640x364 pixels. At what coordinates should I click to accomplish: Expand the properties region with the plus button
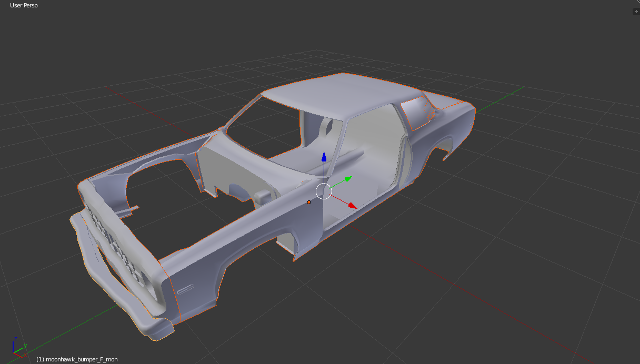(636, 11)
